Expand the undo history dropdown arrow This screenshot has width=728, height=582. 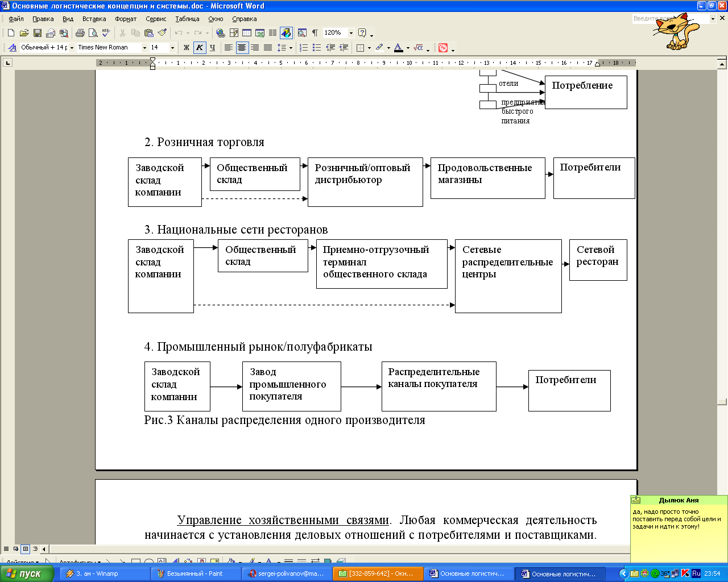tap(188, 33)
